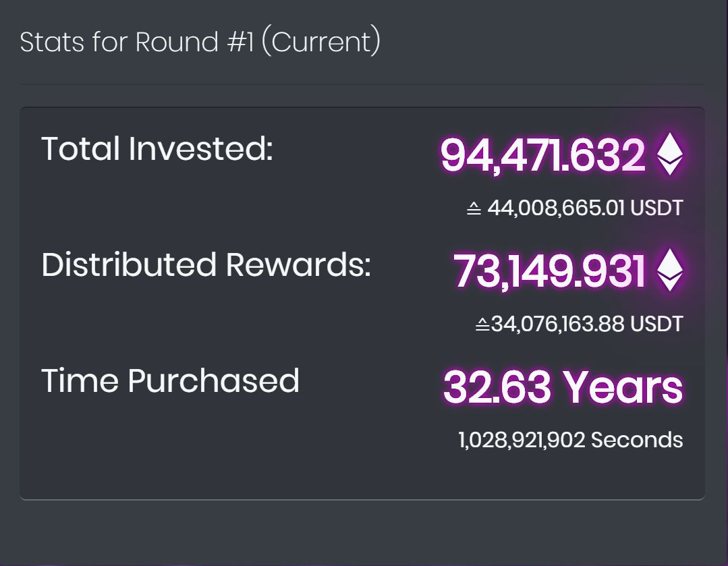Click the "Time Purchased" label
728x566 pixels.
click(170, 380)
